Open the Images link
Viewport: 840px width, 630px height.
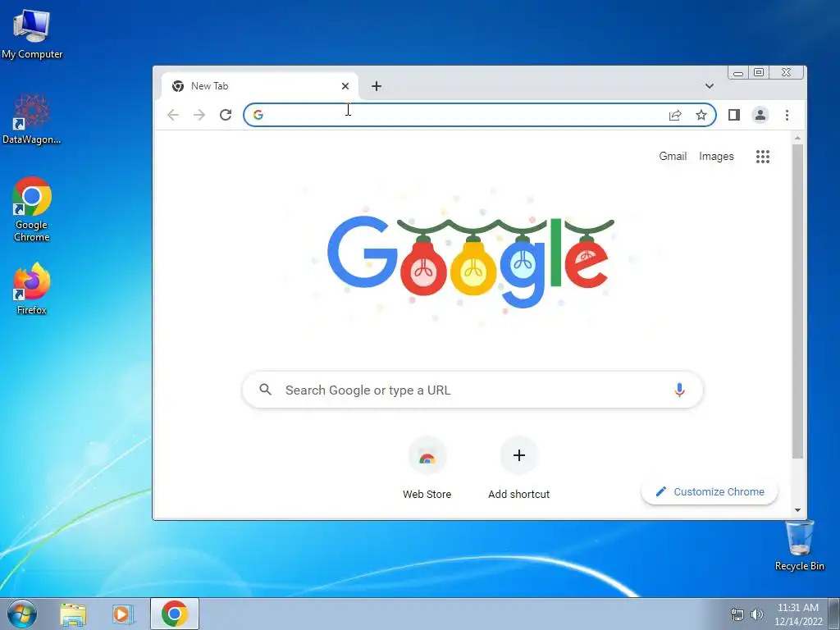(x=716, y=157)
